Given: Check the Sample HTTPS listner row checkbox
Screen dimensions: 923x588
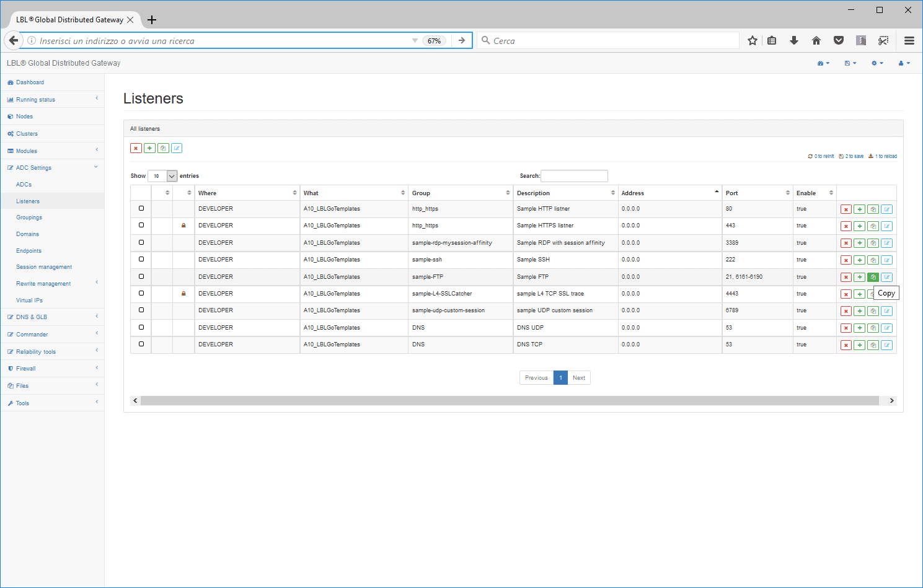Looking at the screenshot, I should click(x=141, y=225).
